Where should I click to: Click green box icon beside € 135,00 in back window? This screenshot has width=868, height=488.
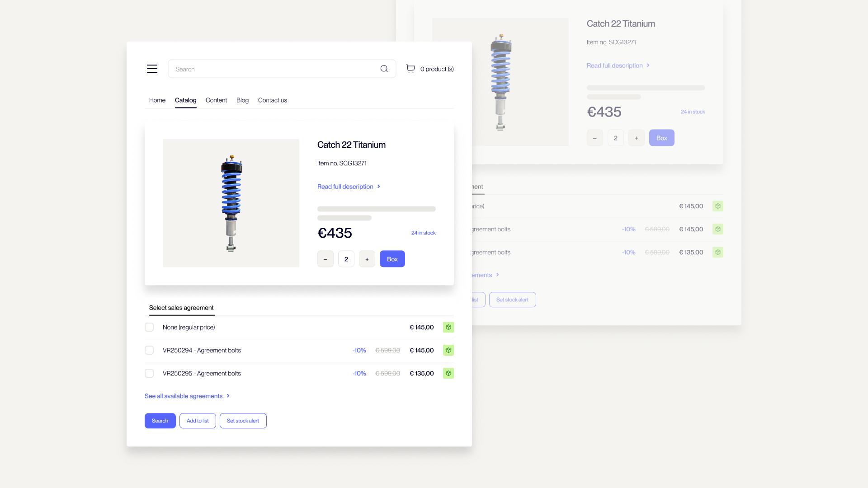click(x=718, y=252)
